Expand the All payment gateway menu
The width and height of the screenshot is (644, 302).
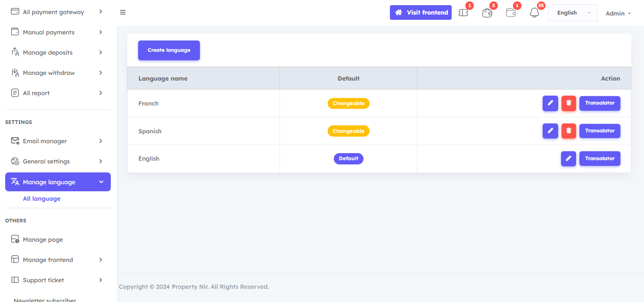click(58, 12)
